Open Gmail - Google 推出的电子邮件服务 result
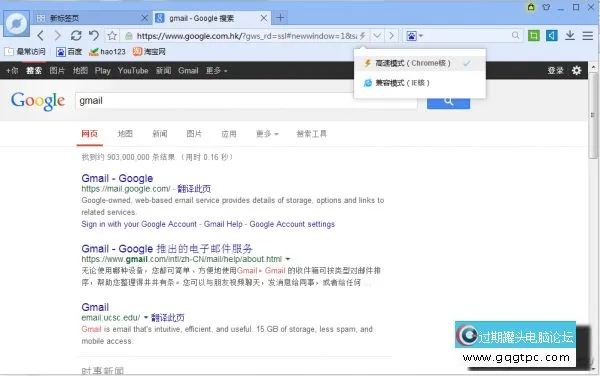This screenshot has height=376, width=600. [x=167, y=249]
